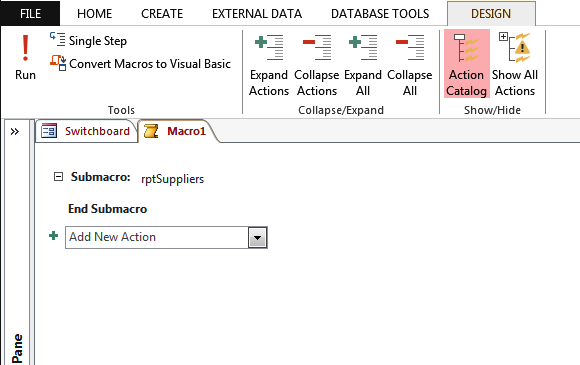Click Convert Macros to Visual Basic

coord(140,64)
